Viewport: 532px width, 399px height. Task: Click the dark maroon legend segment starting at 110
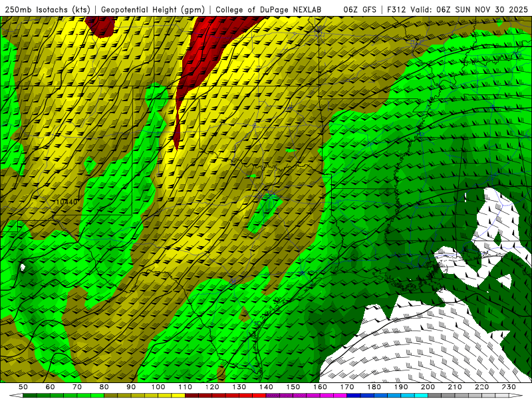(192, 396)
